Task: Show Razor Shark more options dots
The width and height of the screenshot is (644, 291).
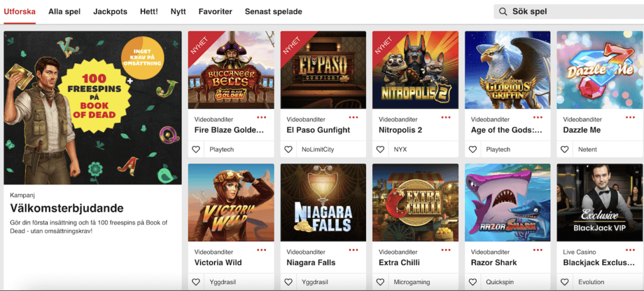Action: (538, 250)
